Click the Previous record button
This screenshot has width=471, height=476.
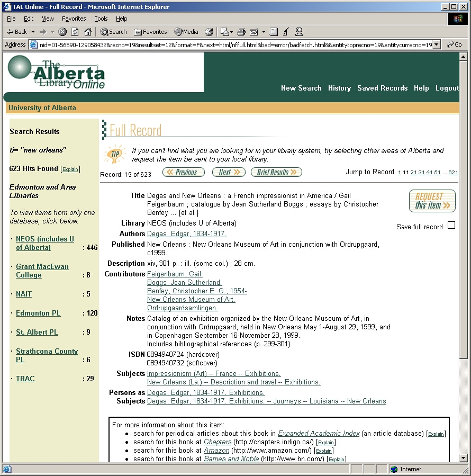pos(184,172)
